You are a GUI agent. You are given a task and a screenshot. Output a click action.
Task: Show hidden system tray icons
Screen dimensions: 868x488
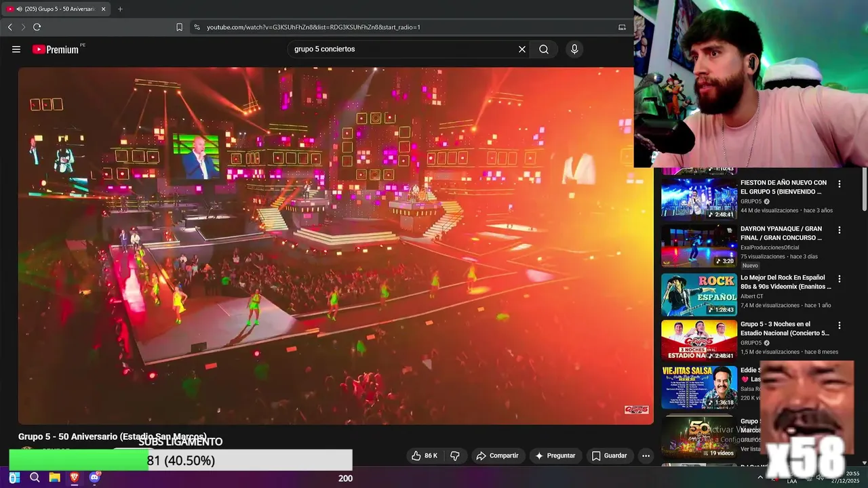click(760, 477)
